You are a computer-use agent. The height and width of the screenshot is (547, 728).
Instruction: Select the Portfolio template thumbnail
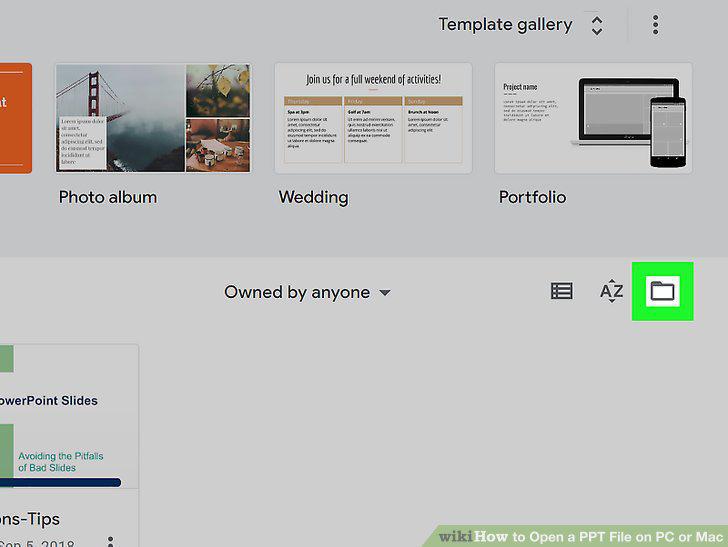[x=593, y=118]
